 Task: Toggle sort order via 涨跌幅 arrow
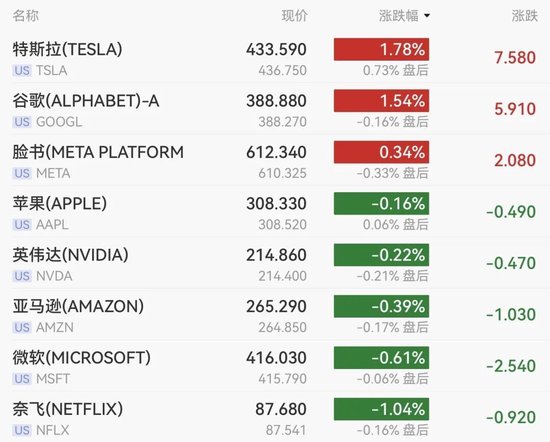coord(427,16)
